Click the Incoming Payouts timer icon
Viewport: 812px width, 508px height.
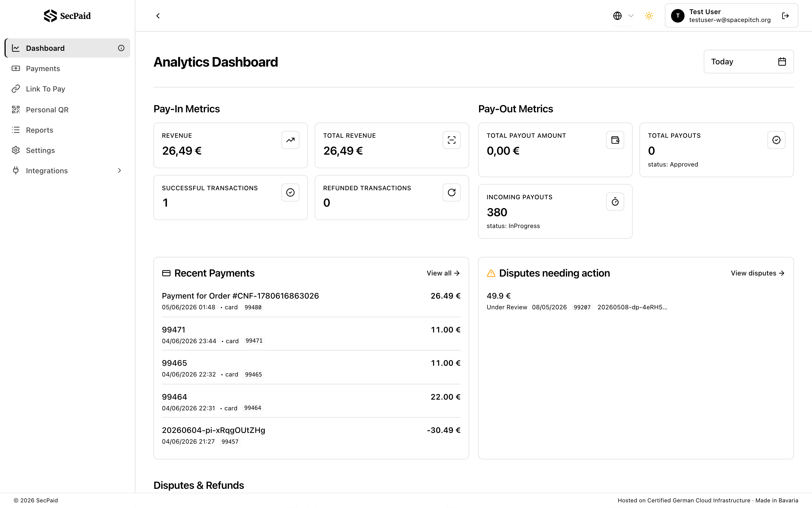click(x=615, y=202)
